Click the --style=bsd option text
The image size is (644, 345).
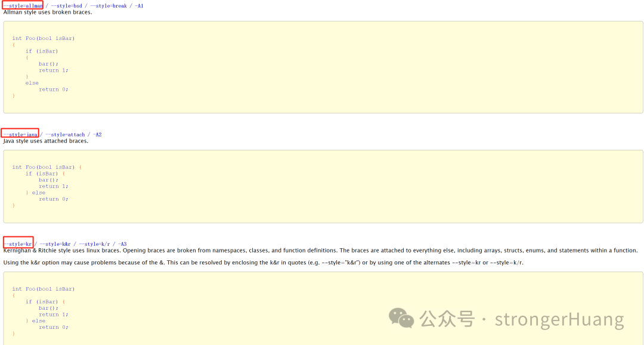click(67, 6)
